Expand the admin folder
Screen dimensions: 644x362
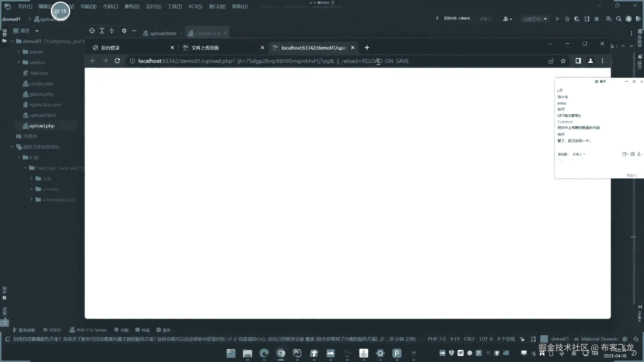point(19,52)
